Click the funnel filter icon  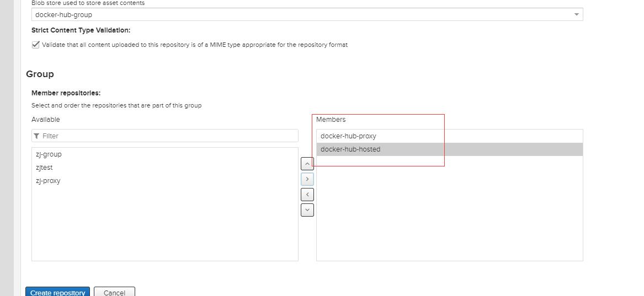coord(36,136)
